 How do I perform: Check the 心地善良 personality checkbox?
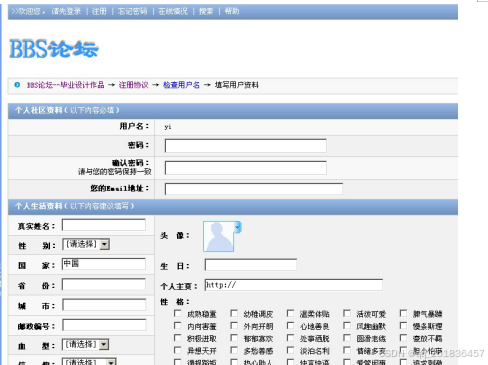pos(291,326)
